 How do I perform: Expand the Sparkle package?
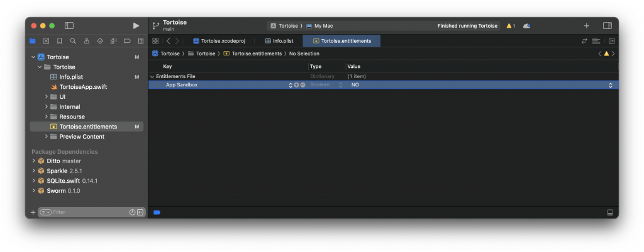[x=34, y=171]
